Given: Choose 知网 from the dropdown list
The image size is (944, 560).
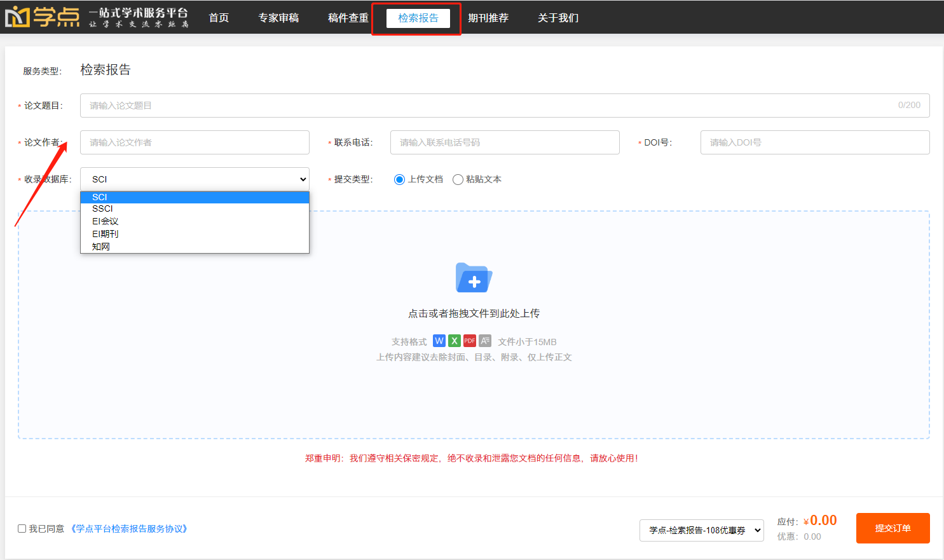Looking at the screenshot, I should coord(195,247).
